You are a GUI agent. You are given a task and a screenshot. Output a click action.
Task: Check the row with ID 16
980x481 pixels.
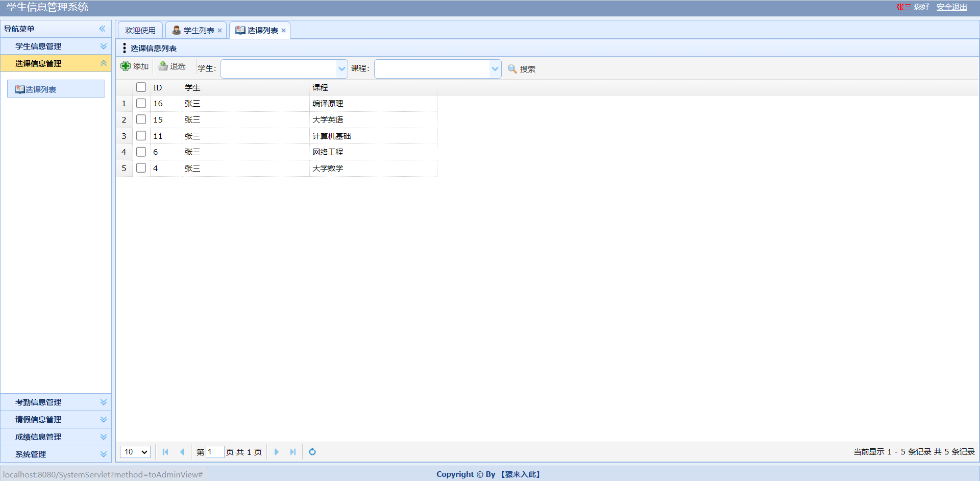click(x=141, y=103)
